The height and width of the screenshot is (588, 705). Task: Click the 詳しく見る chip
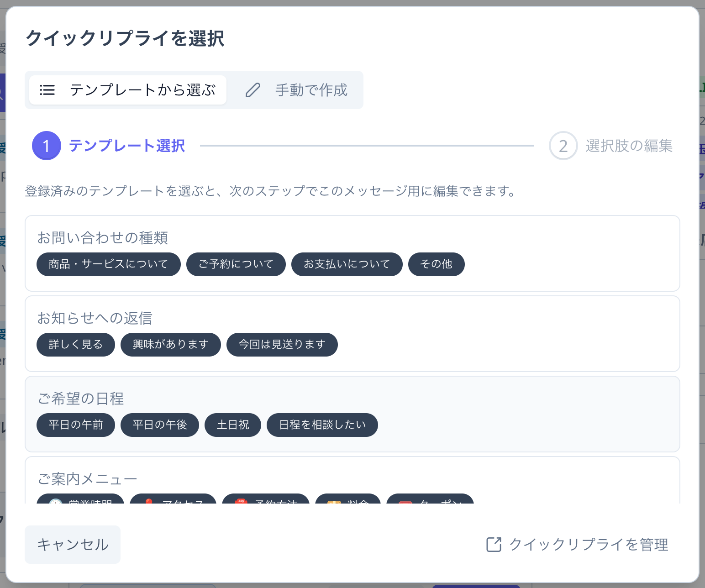[76, 345]
